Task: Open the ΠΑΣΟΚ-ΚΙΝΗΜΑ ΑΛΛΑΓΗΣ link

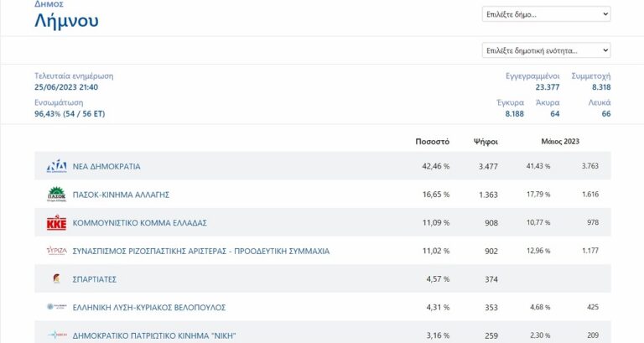Action: (x=121, y=195)
